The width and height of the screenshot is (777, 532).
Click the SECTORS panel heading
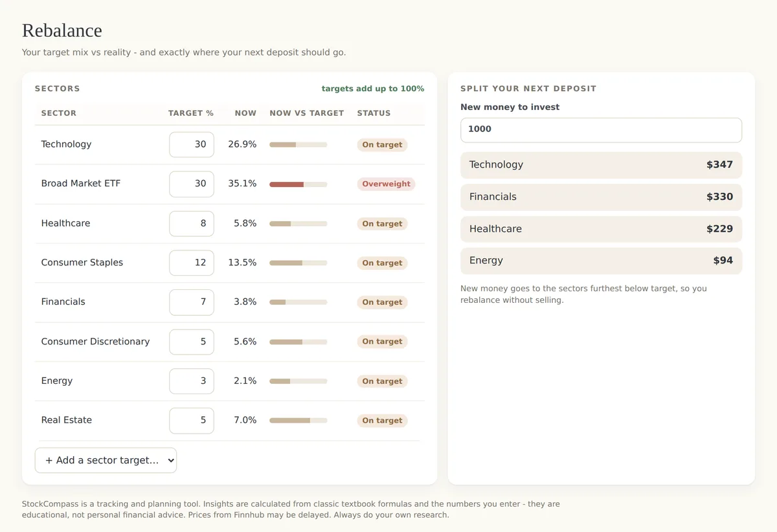pos(58,89)
